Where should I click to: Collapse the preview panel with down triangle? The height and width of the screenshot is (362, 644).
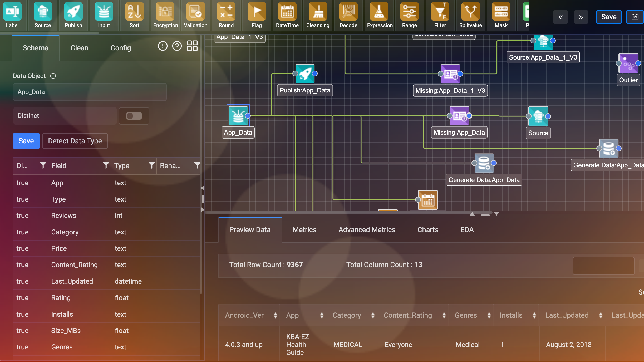(496, 214)
